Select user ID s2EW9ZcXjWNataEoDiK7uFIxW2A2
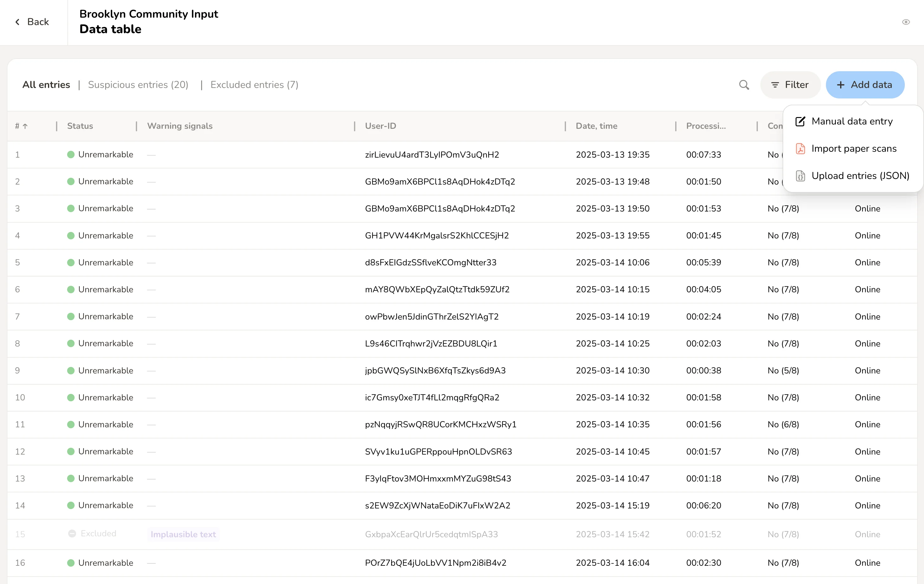Image resolution: width=924 pixels, height=584 pixels. coord(438,505)
